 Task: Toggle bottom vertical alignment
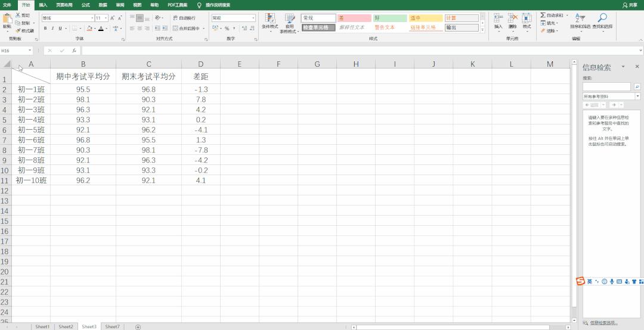click(x=147, y=18)
